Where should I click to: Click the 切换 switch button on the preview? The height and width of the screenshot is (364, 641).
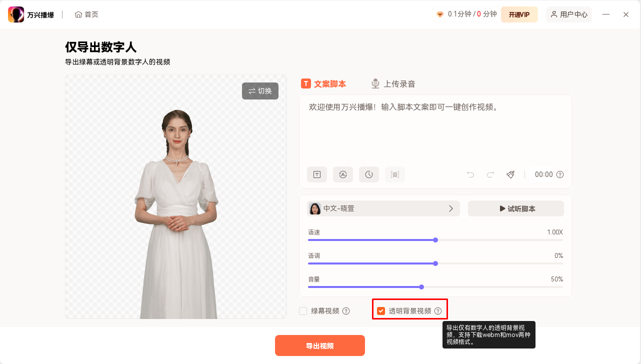tap(259, 90)
